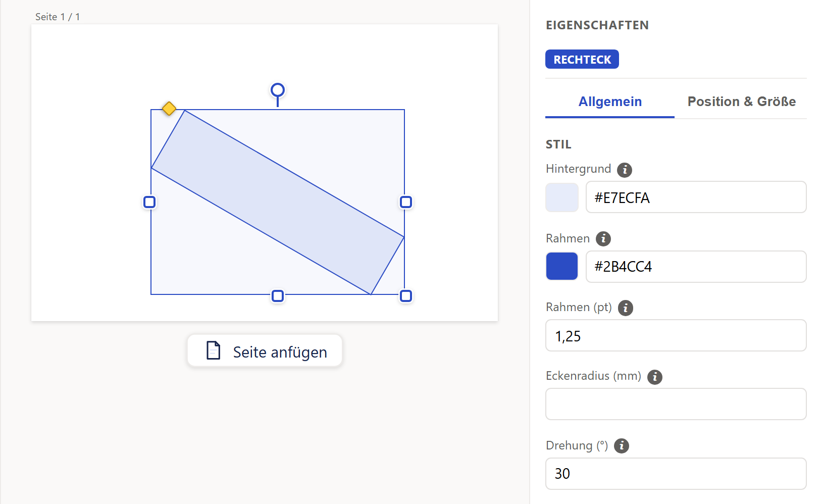Show info for Drehung (°)
This screenshot has width=822, height=504.
click(622, 446)
